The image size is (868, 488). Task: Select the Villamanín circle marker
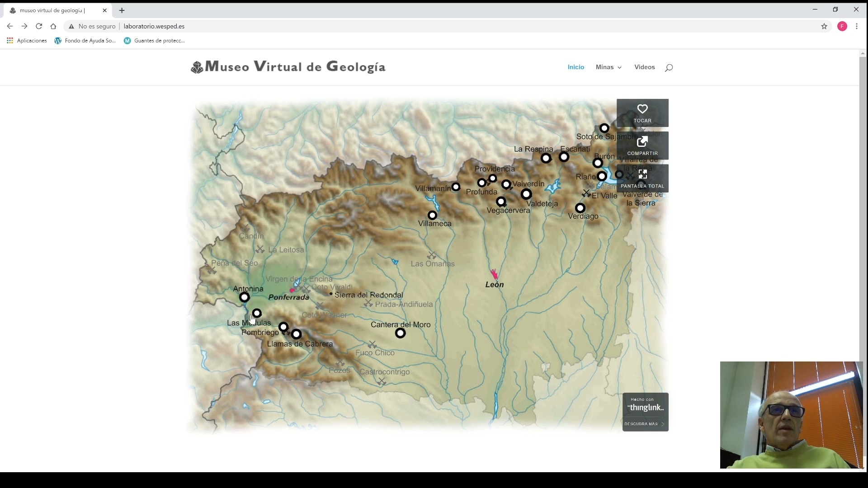(x=456, y=187)
